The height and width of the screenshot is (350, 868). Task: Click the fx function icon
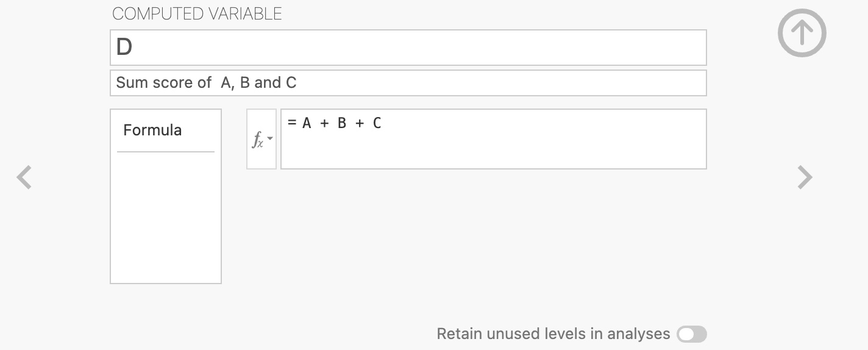[258, 140]
